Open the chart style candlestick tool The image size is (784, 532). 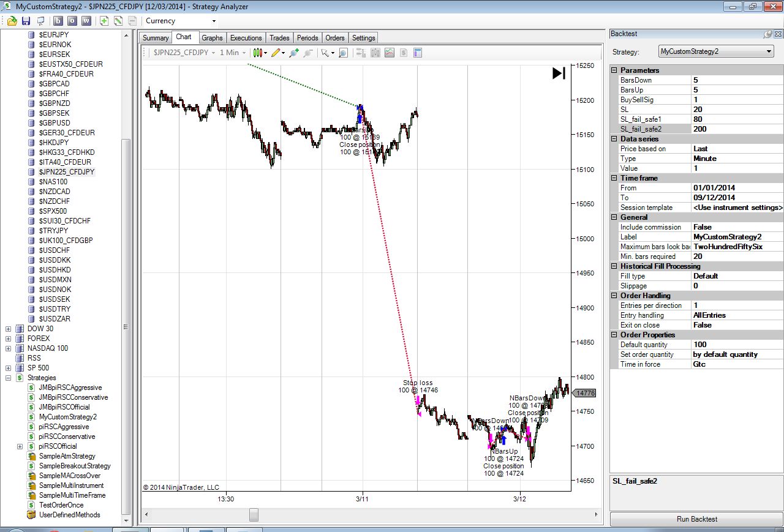(259, 53)
